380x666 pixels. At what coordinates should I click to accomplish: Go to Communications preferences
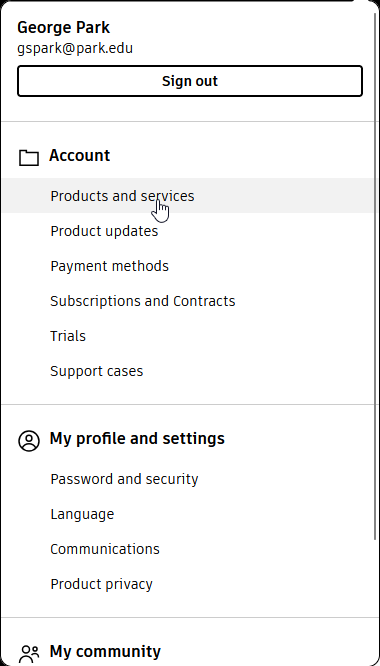(105, 549)
